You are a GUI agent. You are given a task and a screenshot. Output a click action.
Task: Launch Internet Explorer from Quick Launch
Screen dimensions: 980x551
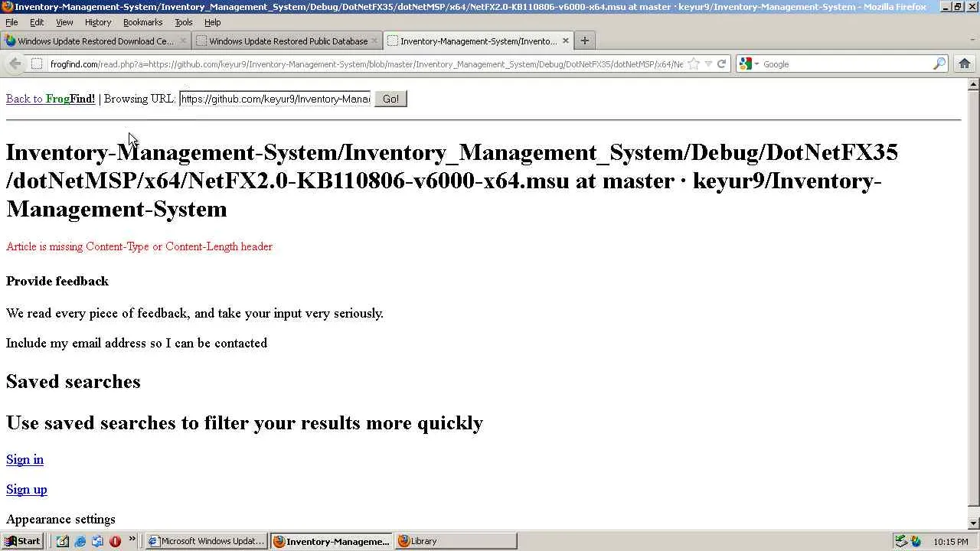pyautogui.click(x=80, y=541)
